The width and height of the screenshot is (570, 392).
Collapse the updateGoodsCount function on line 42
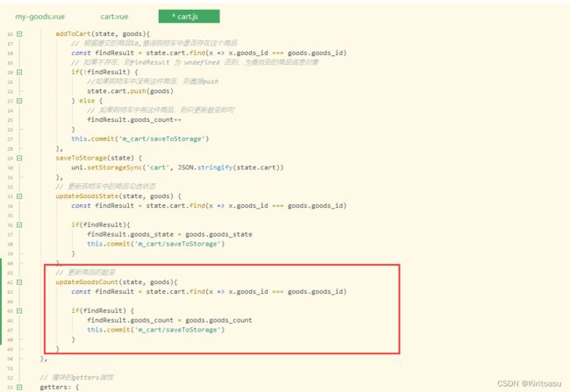click(x=19, y=282)
